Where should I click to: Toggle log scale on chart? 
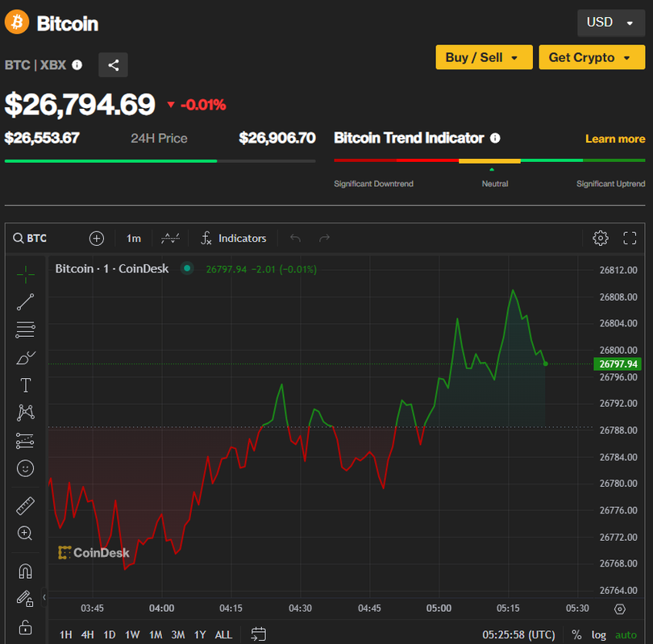tap(599, 634)
